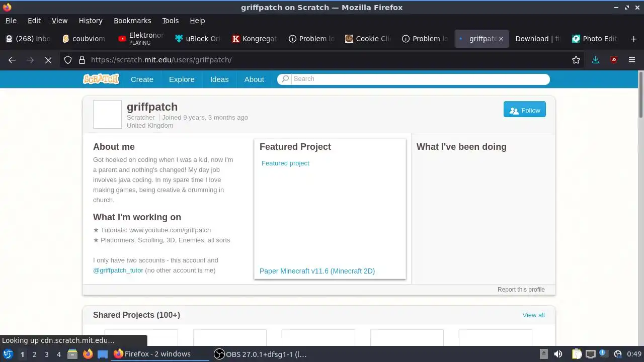
Task: Click the clipboard tray icon
Action: 577,354
